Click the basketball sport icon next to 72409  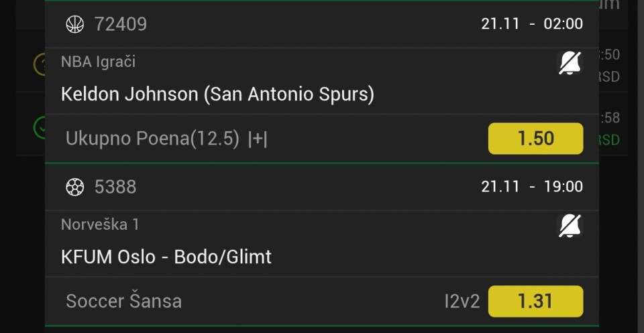tap(74, 24)
